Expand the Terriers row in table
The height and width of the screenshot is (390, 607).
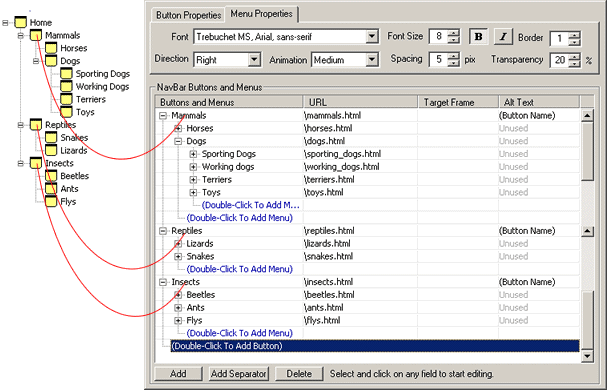click(x=194, y=180)
